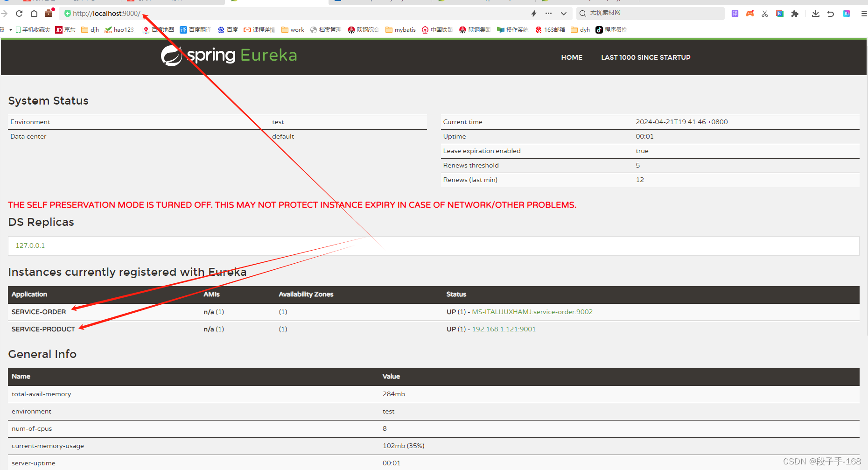The height and width of the screenshot is (470, 868).
Task: Open the hao123 bookmark
Action: (x=120, y=29)
